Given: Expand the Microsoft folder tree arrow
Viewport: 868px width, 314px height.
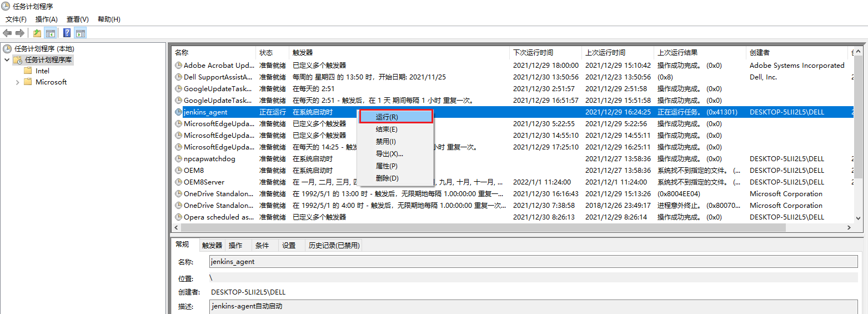Looking at the screenshot, I should tap(17, 82).
